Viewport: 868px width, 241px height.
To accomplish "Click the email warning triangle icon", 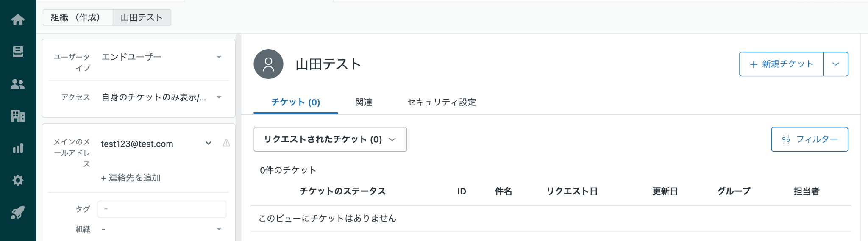I will pos(226,143).
